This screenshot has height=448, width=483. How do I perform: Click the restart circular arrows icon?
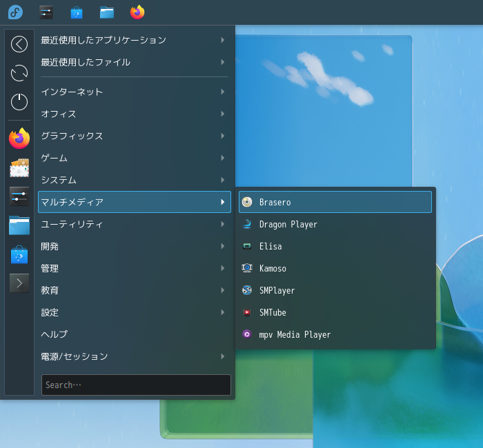[x=19, y=73]
